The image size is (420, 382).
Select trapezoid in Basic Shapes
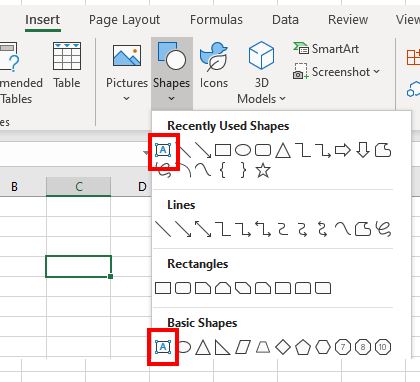(x=263, y=347)
